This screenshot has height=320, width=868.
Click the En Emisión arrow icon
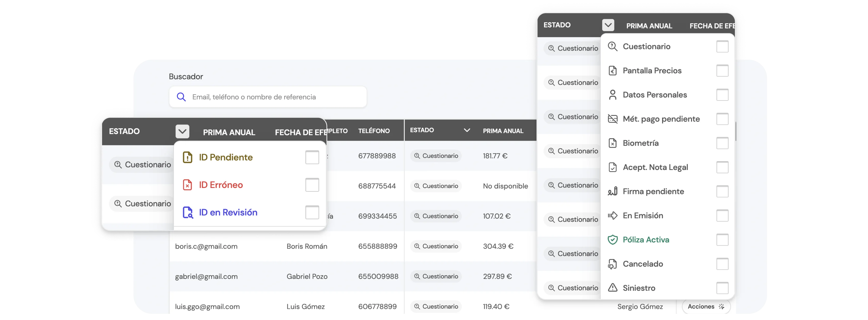[612, 216]
